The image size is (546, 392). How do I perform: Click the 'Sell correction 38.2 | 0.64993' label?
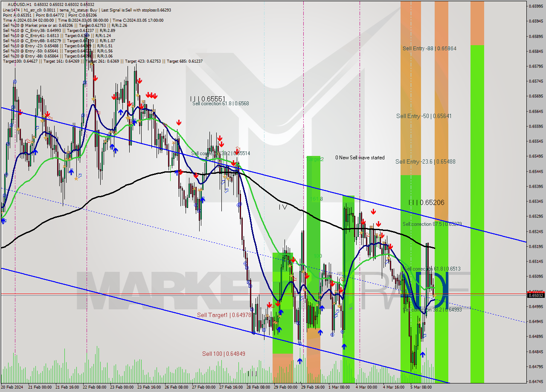432,310
